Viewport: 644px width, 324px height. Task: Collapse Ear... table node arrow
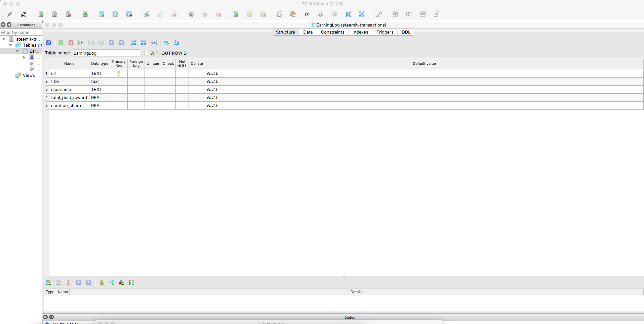coord(17,51)
